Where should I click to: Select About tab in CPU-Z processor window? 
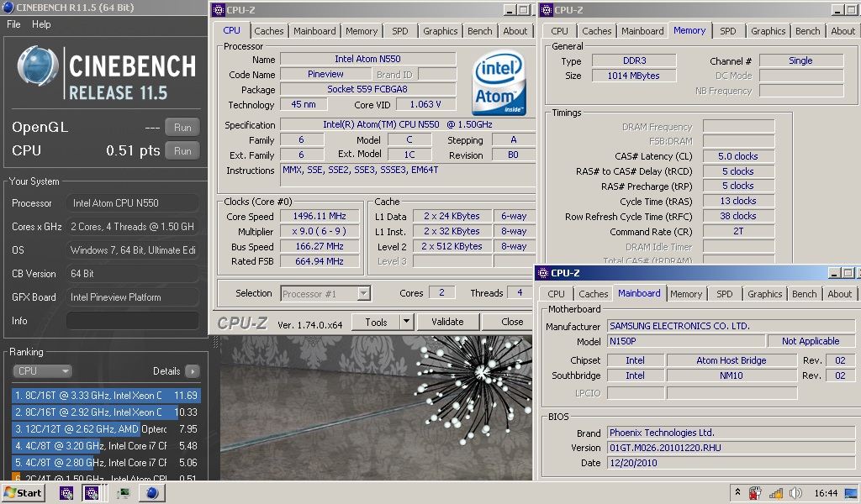[x=515, y=31]
